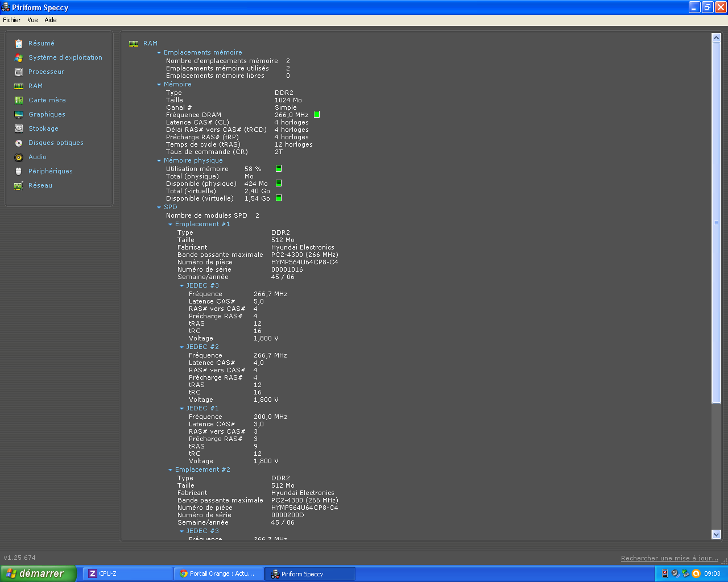Click the Carte mère board icon
This screenshot has height=582, width=728.
pos(19,100)
